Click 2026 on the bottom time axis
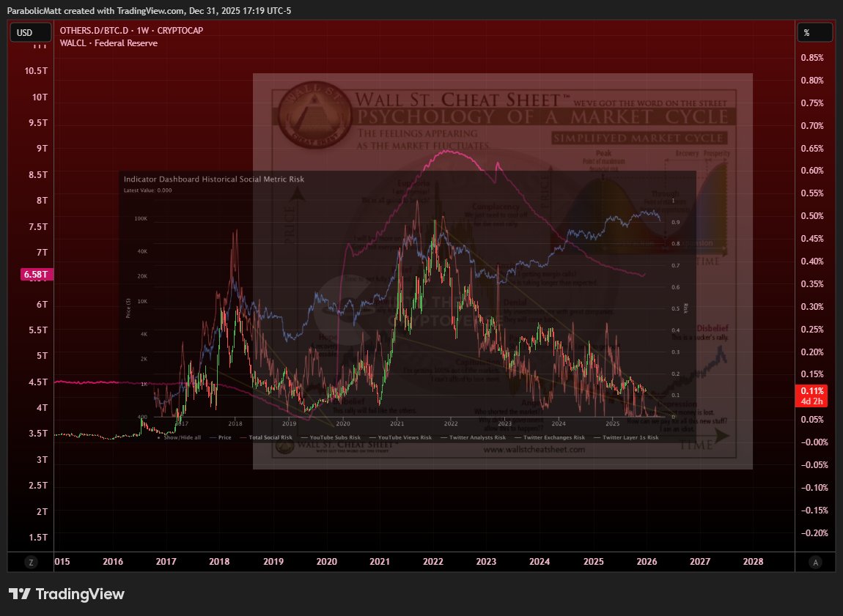843x616 pixels. click(647, 562)
